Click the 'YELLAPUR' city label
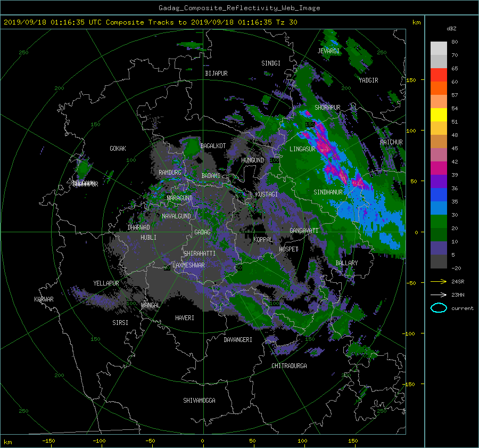The width and height of the screenshot is (479, 448). [x=106, y=283]
